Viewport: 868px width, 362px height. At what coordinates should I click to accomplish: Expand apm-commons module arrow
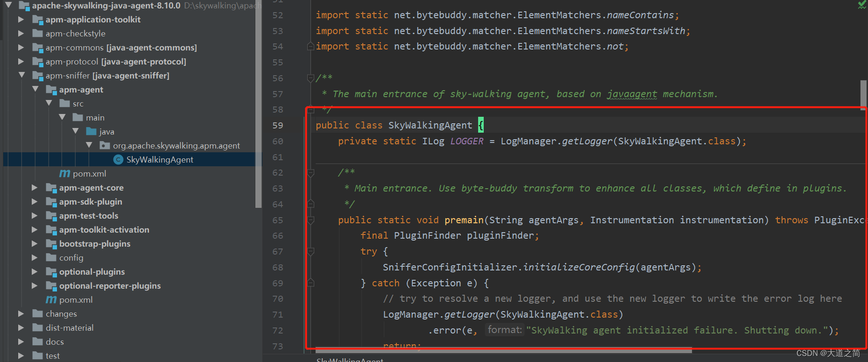[21, 48]
